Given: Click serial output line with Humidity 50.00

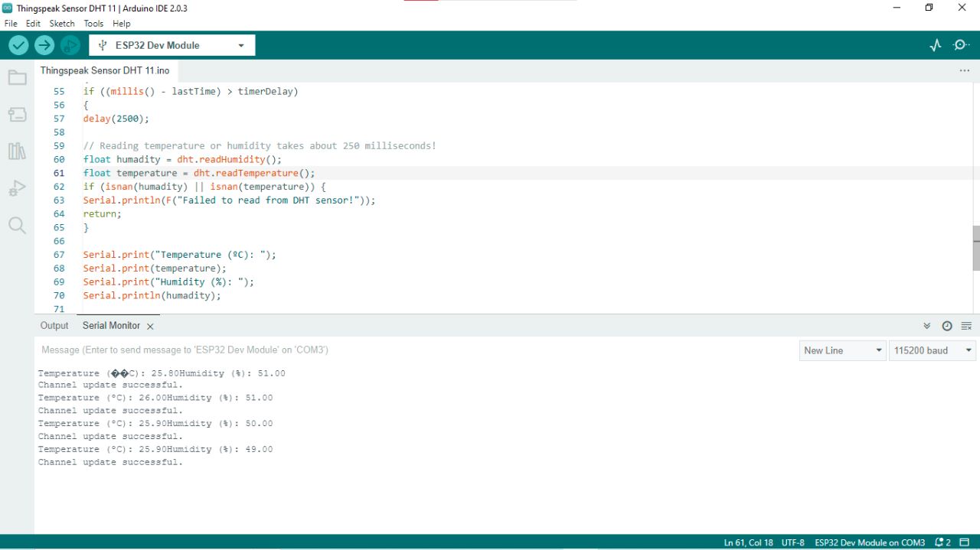Looking at the screenshot, I should [155, 423].
